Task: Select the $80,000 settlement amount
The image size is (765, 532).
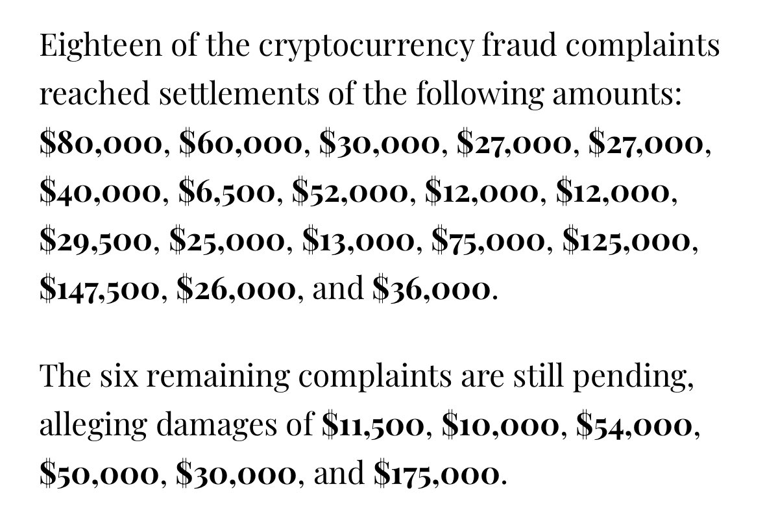Action: point(101,144)
